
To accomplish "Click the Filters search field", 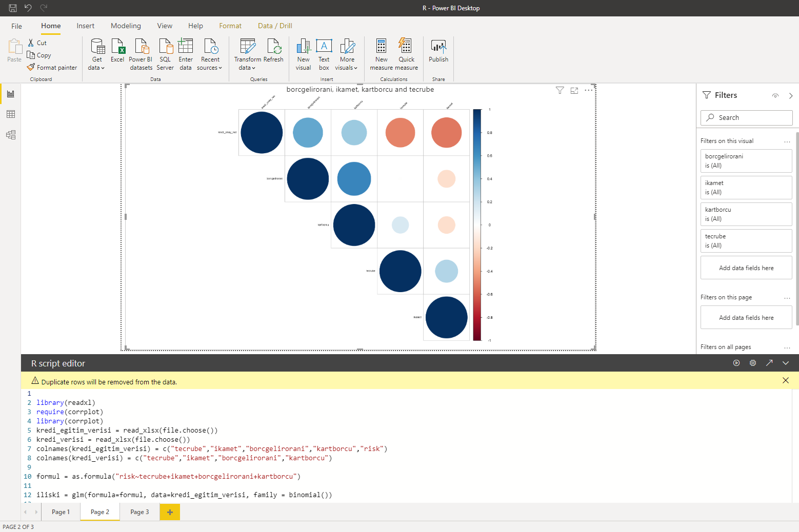I will [x=746, y=118].
